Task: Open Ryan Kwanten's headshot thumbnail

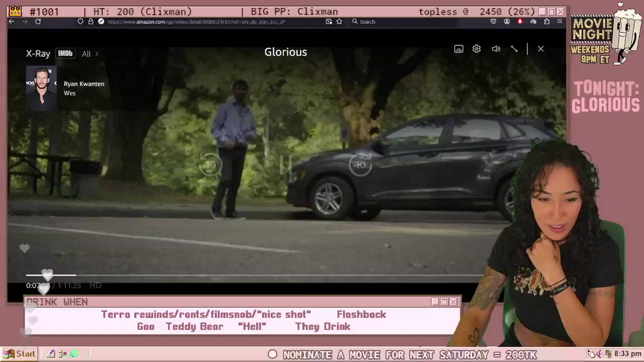Action: pyautogui.click(x=41, y=88)
